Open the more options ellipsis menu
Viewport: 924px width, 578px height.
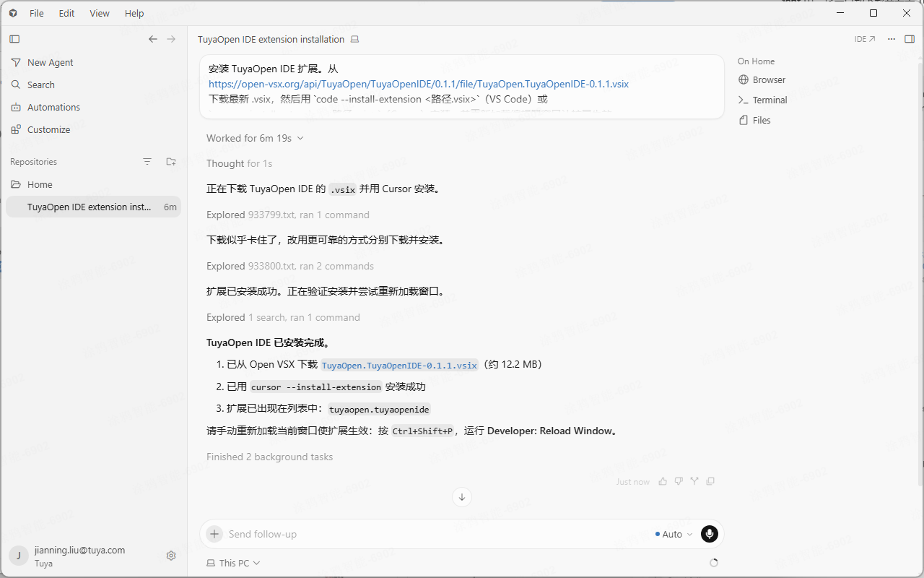892,39
